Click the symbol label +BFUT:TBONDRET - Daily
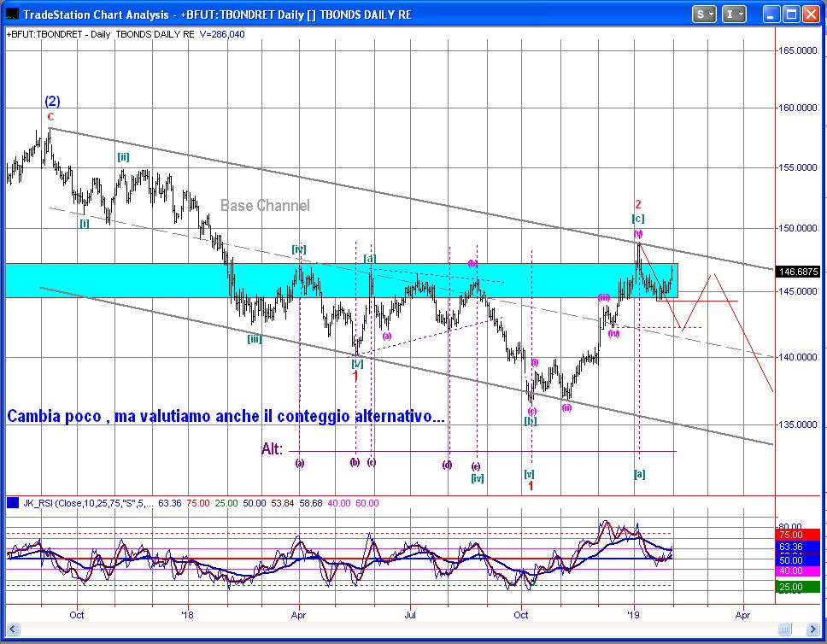Screen dimensions: 827x644 click(59, 34)
